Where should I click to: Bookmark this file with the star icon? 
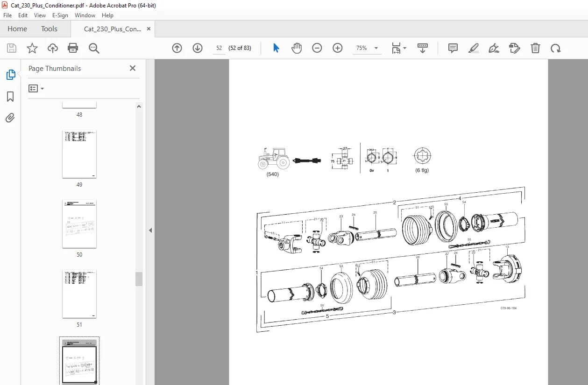[32, 48]
